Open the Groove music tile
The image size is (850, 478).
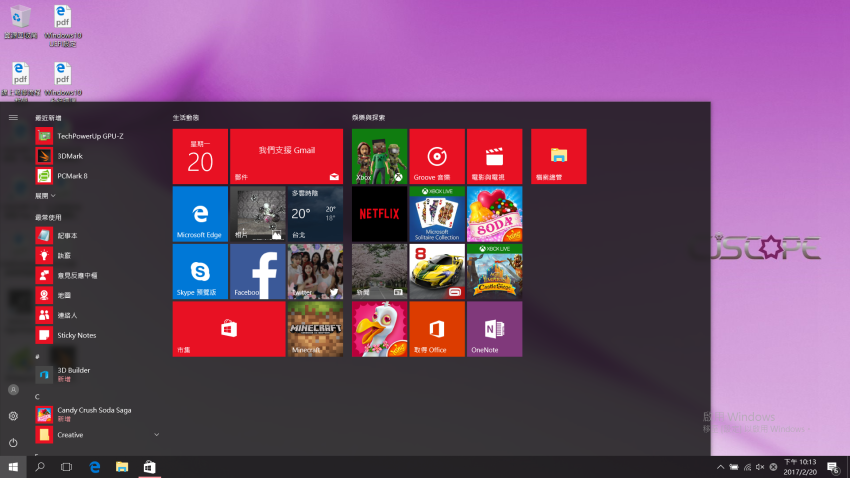(437, 157)
